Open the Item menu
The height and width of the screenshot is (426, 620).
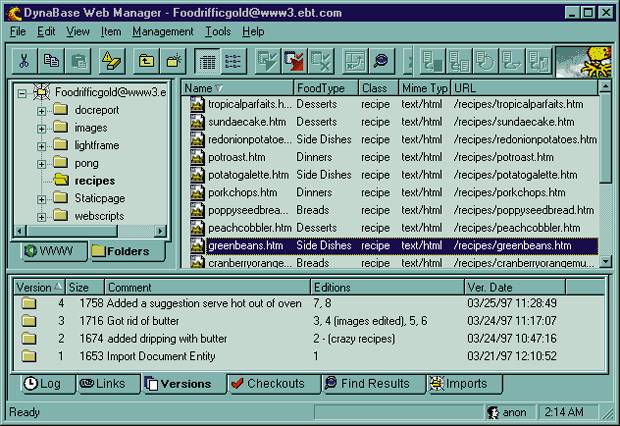tap(111, 31)
